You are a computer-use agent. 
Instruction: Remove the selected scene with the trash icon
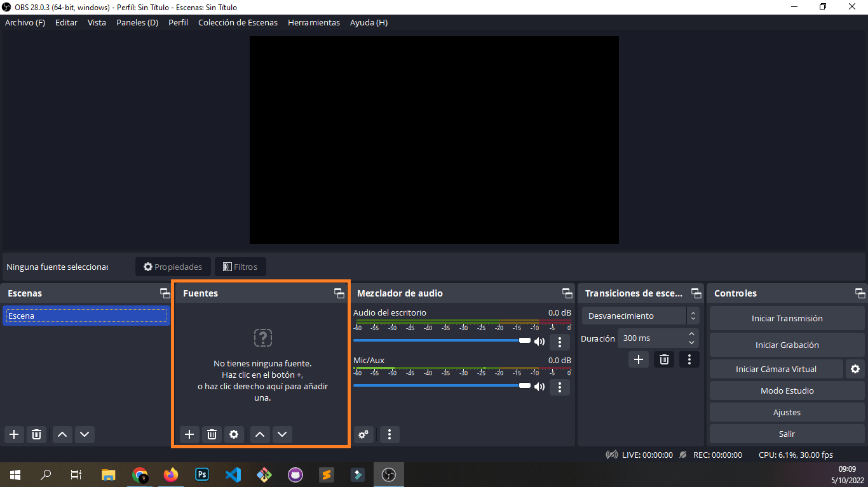point(37,434)
